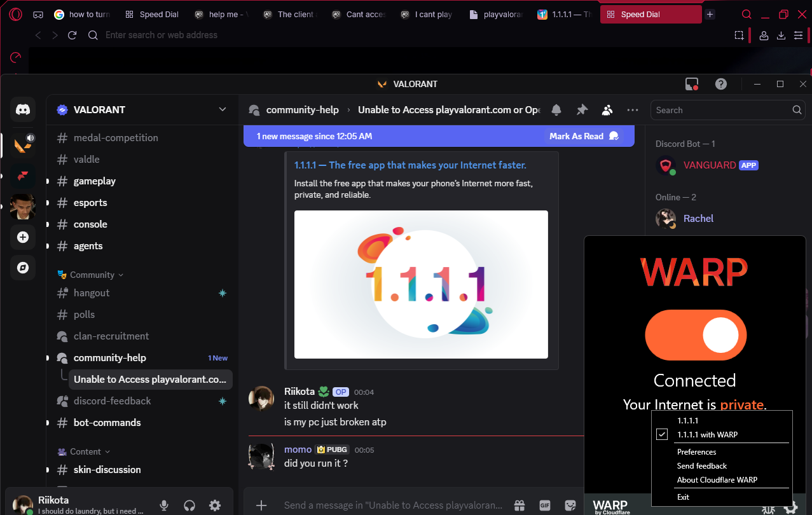Open the Opera sidebar gaming controller icon
Screen dimensions: 812x515
point(38,14)
